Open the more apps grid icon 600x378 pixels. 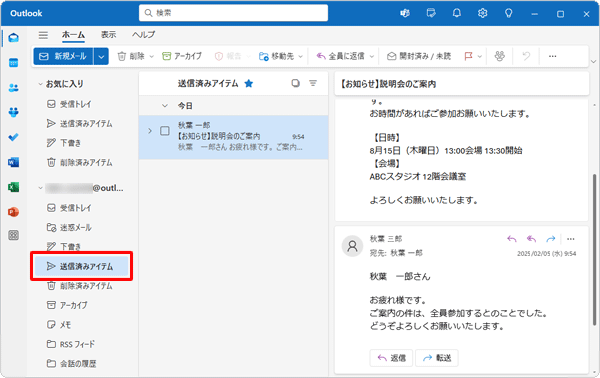coord(14,235)
